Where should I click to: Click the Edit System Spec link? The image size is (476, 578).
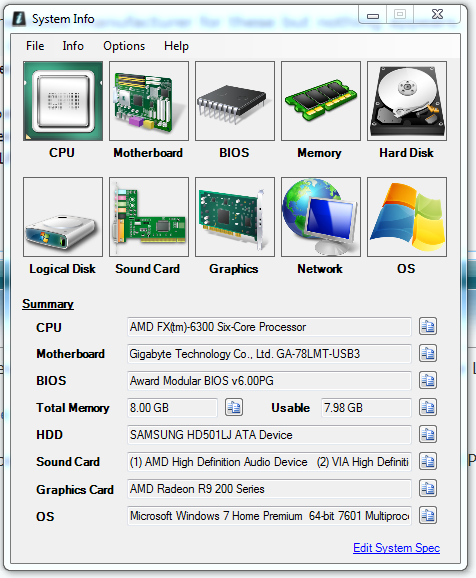(396, 548)
